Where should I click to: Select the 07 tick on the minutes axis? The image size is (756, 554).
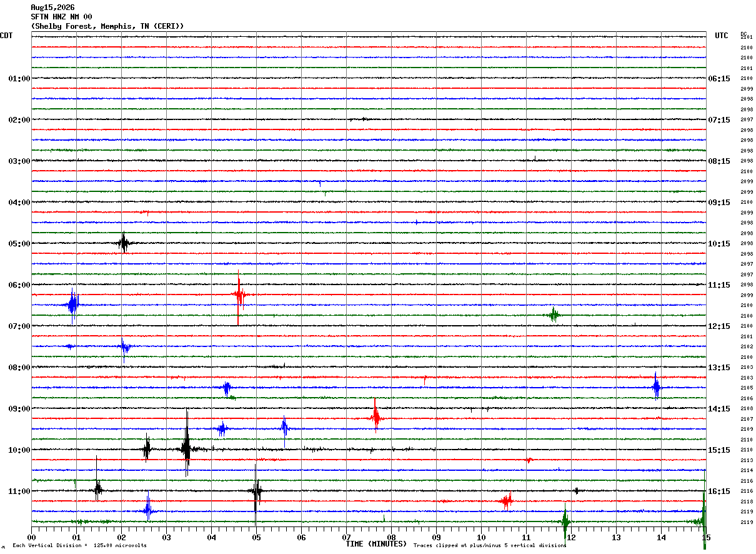(346, 537)
